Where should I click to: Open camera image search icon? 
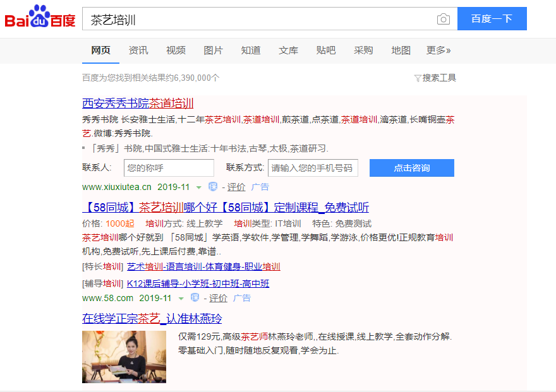click(x=444, y=19)
